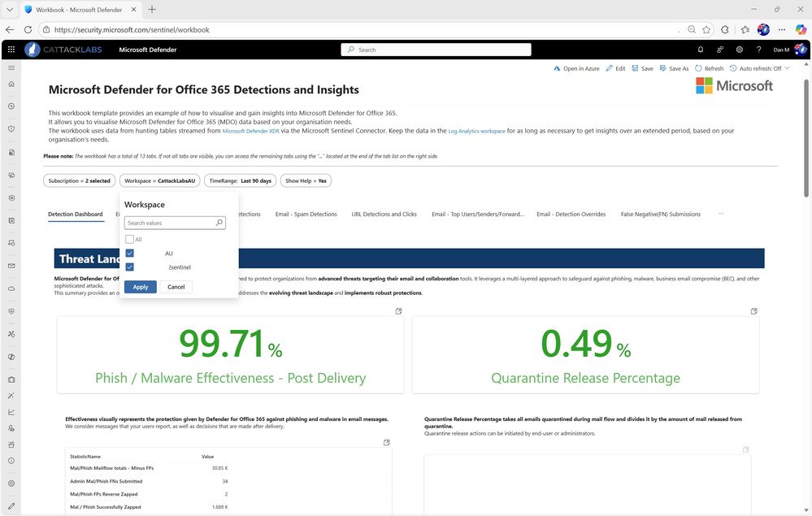Image resolution: width=812 pixels, height=516 pixels.
Task: Open the mail envelope icon in sidebar
Action: click(11, 266)
